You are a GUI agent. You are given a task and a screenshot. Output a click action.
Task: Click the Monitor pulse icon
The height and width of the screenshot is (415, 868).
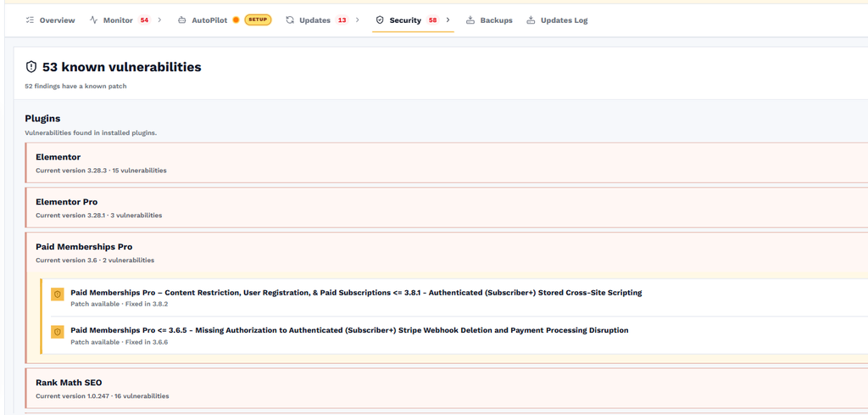(93, 20)
